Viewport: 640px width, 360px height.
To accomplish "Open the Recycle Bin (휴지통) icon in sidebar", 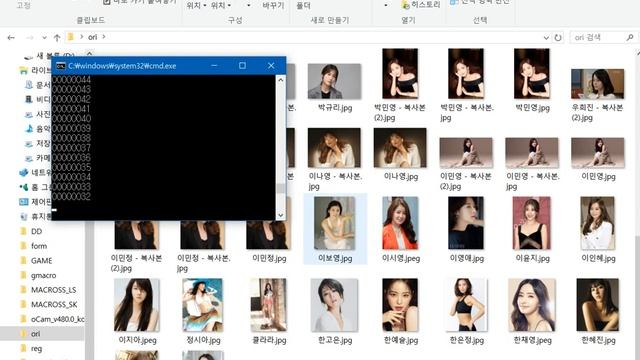I will click(x=24, y=216).
